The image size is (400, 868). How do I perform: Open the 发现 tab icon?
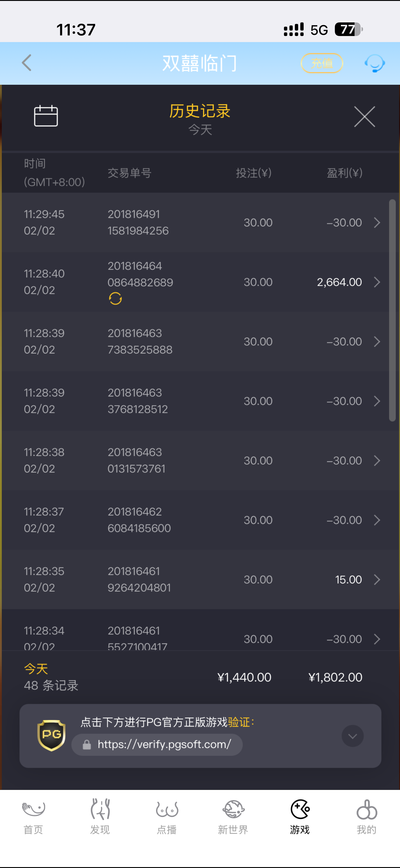[x=100, y=810]
